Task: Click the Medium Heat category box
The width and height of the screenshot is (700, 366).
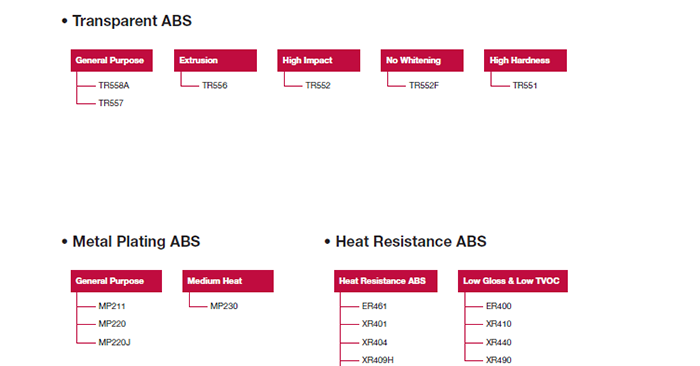Action: [x=228, y=281]
